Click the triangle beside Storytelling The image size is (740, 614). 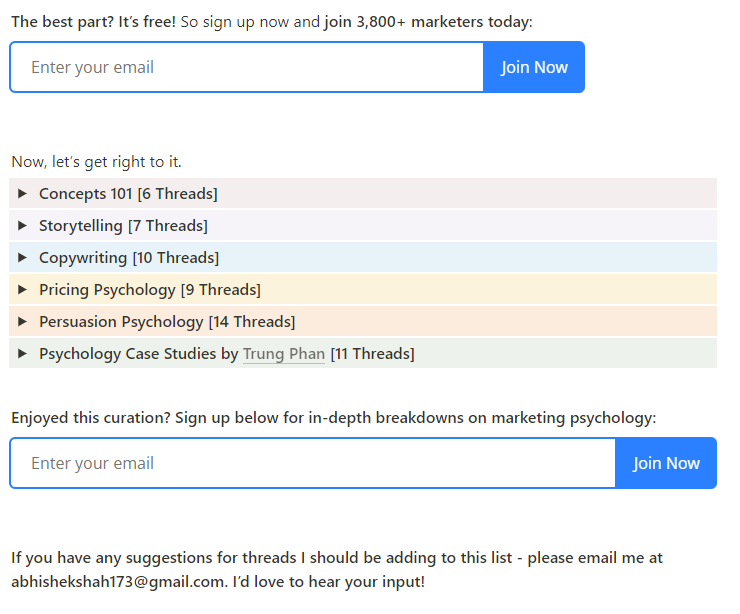pyautogui.click(x=23, y=226)
